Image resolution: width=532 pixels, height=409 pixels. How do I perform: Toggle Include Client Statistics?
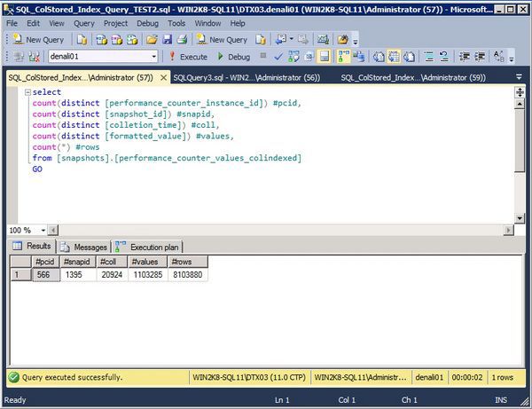pyautogui.click(x=358, y=57)
